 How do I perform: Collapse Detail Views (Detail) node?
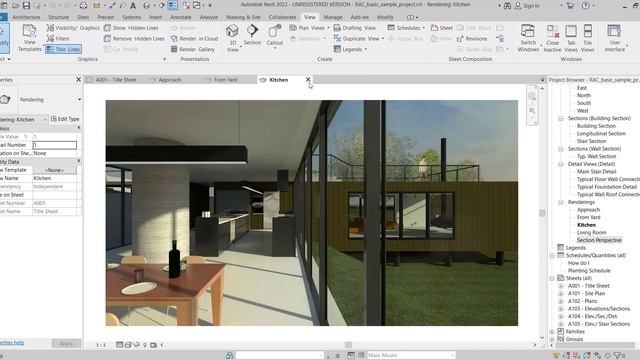[x=561, y=164]
